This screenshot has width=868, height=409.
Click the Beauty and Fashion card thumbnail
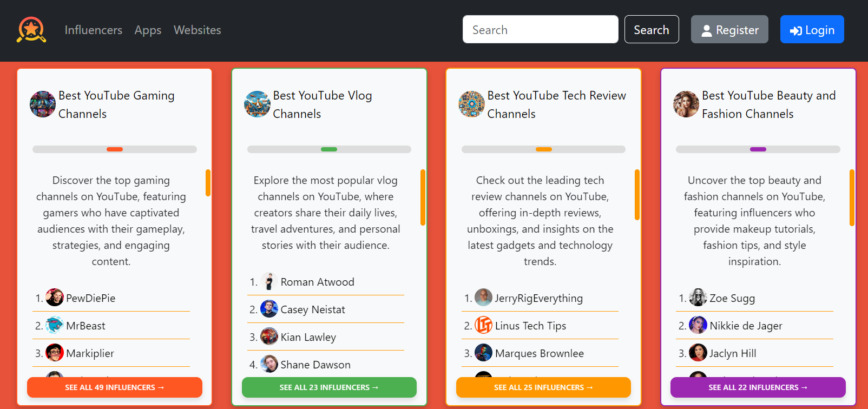[686, 104]
